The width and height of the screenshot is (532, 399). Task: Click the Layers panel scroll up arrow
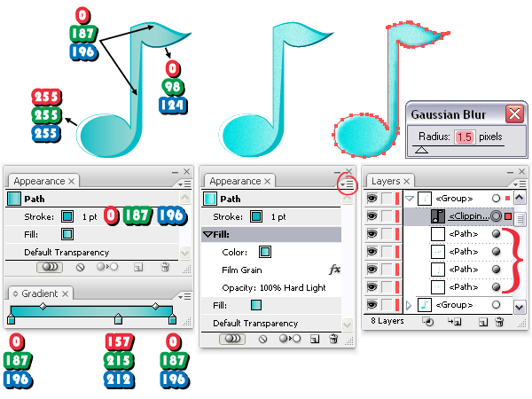520,198
